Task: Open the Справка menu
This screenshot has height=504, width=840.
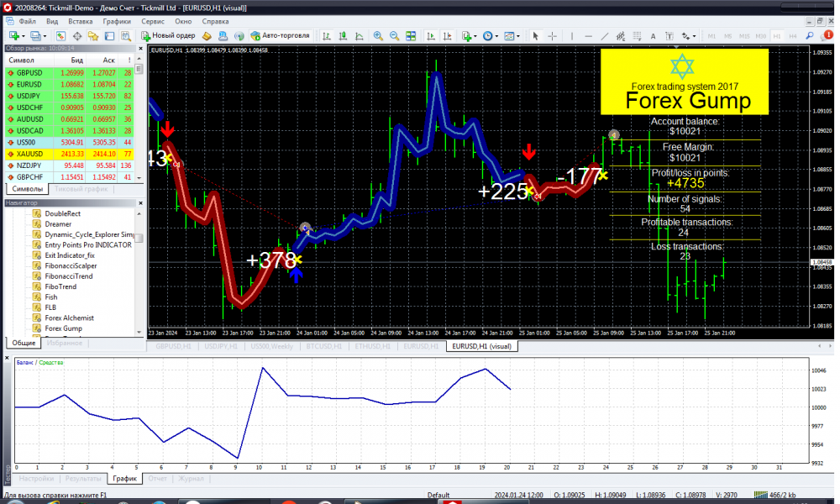Action: [215, 22]
